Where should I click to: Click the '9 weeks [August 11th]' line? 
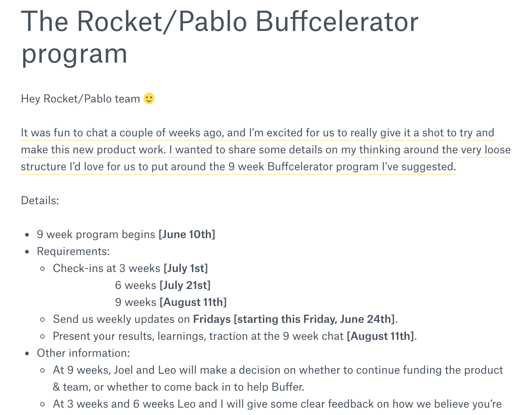(171, 302)
